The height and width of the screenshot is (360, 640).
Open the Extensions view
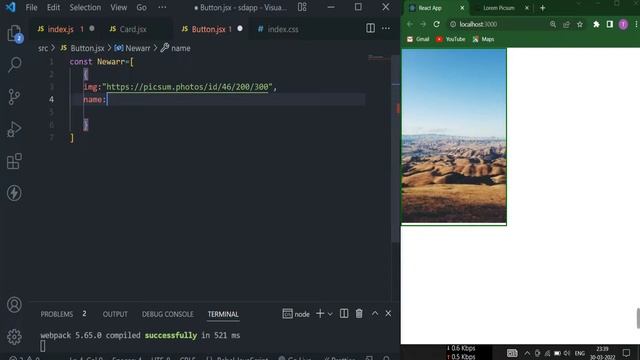(14, 161)
